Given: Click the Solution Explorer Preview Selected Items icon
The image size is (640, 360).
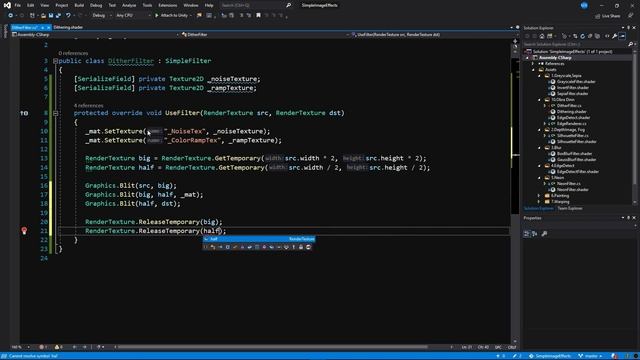Looking at the screenshot, I should click(x=622, y=36).
